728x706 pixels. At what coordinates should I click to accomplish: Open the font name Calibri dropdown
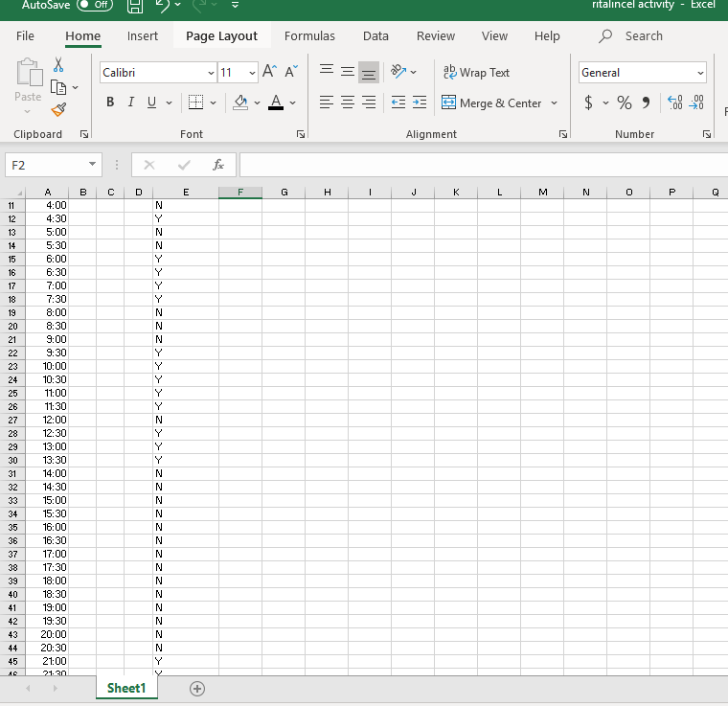(x=211, y=73)
